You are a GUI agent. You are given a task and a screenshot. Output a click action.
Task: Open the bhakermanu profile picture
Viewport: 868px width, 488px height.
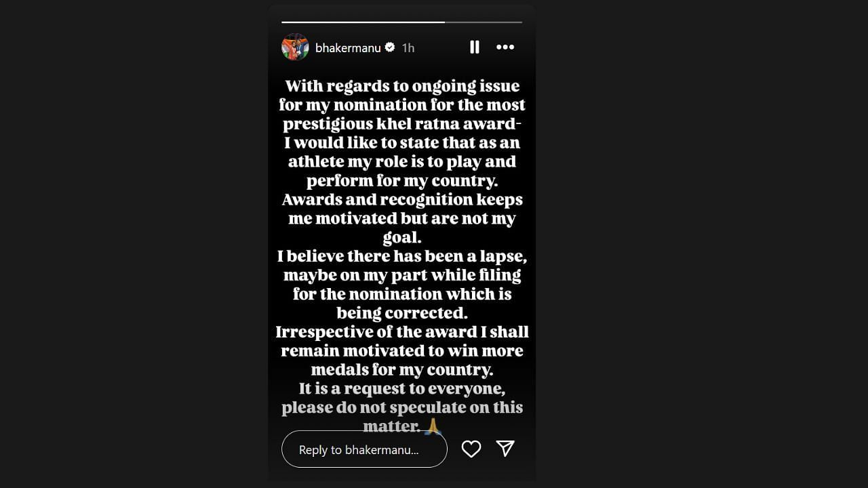click(295, 47)
